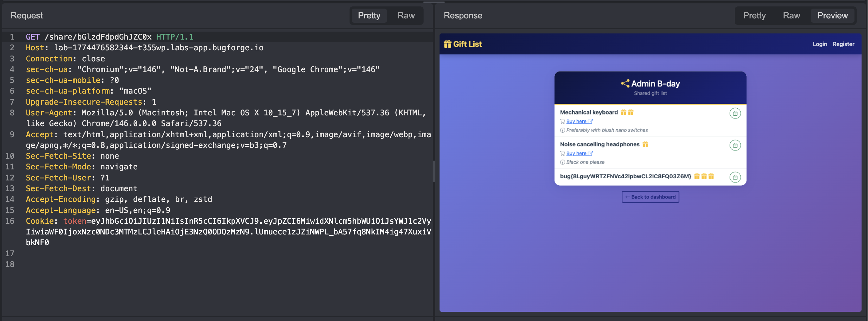Click the GET request line in the editor
The width and height of the screenshot is (868, 321).
tap(110, 37)
